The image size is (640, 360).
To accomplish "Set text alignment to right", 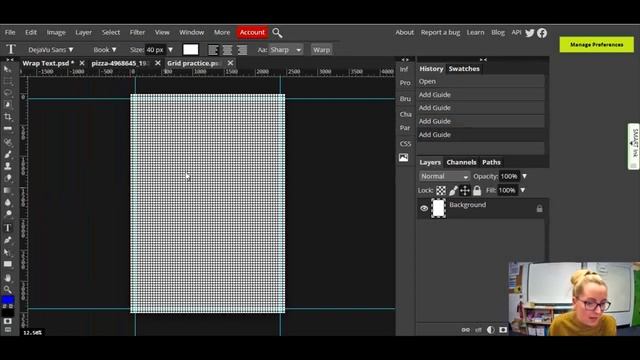I will (242, 50).
